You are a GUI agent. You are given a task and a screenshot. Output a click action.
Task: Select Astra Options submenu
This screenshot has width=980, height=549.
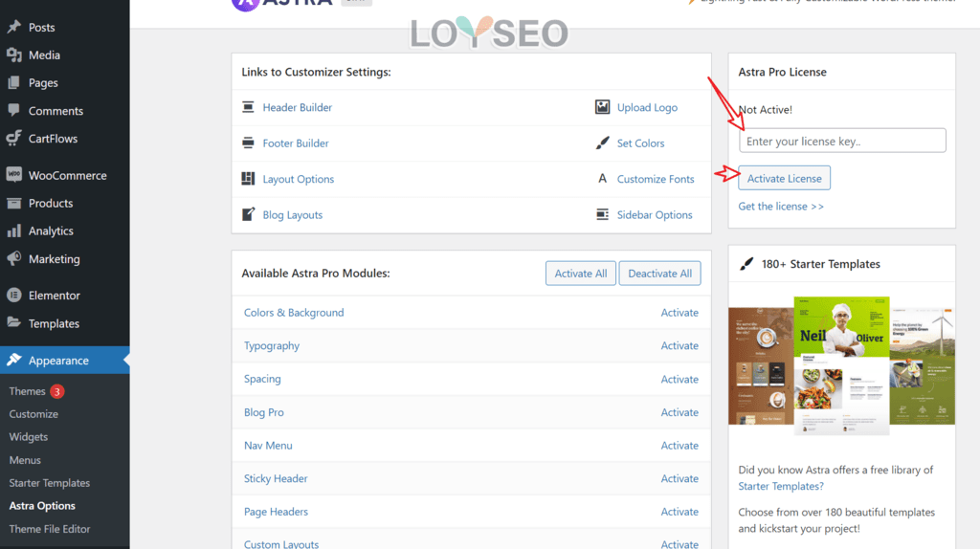tap(42, 506)
